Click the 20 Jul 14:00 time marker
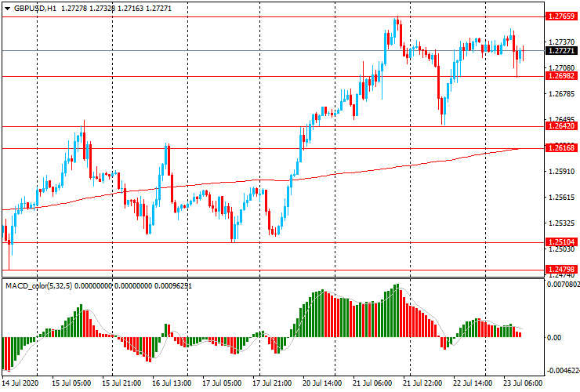 322,384
